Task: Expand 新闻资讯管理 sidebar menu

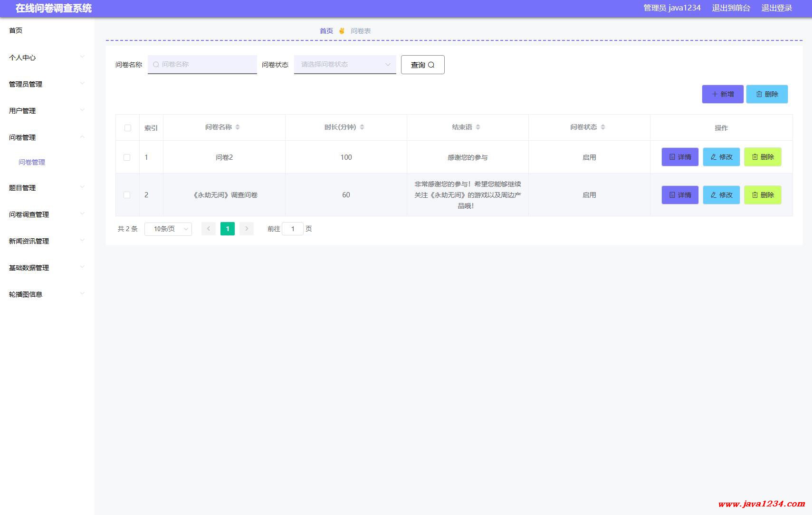Action: pos(47,241)
